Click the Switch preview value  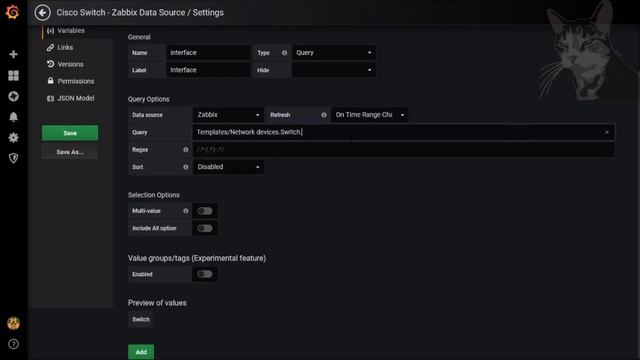(x=141, y=319)
